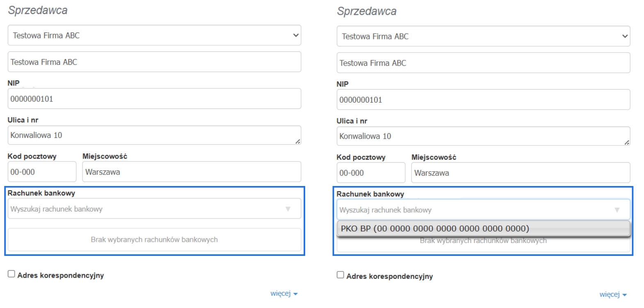Click right Miejscowość field with Warszawa
The width and height of the screenshot is (644, 308).
point(521,173)
